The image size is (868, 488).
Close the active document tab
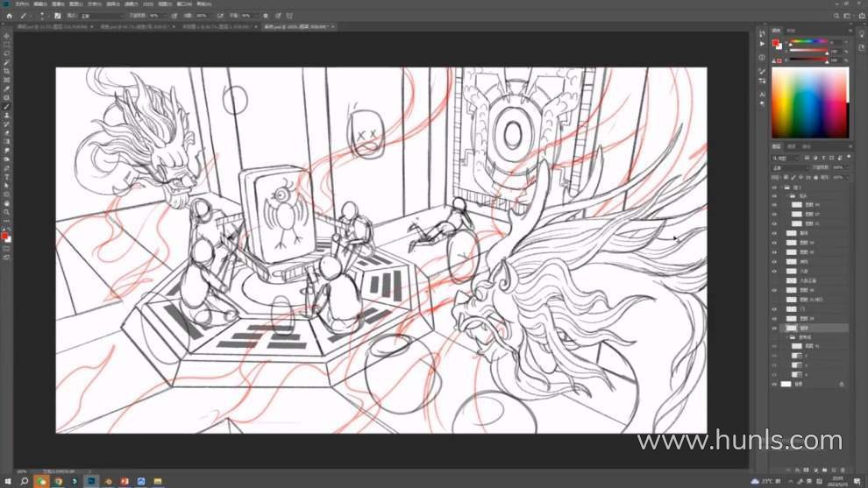(x=333, y=26)
